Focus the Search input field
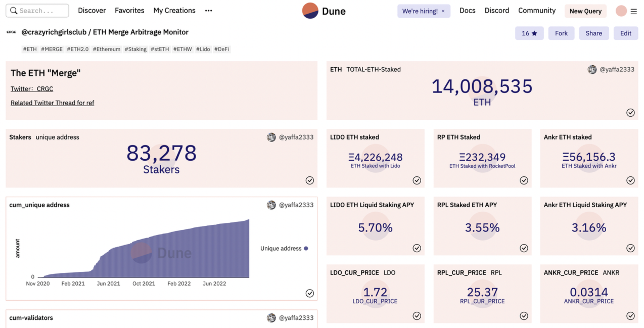644x328 pixels. pyautogui.click(x=37, y=11)
